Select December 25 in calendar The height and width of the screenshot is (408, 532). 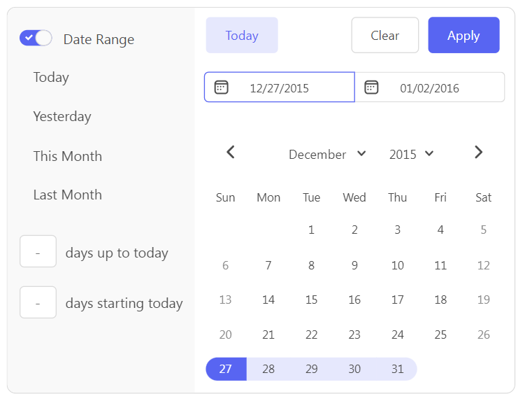coord(440,335)
